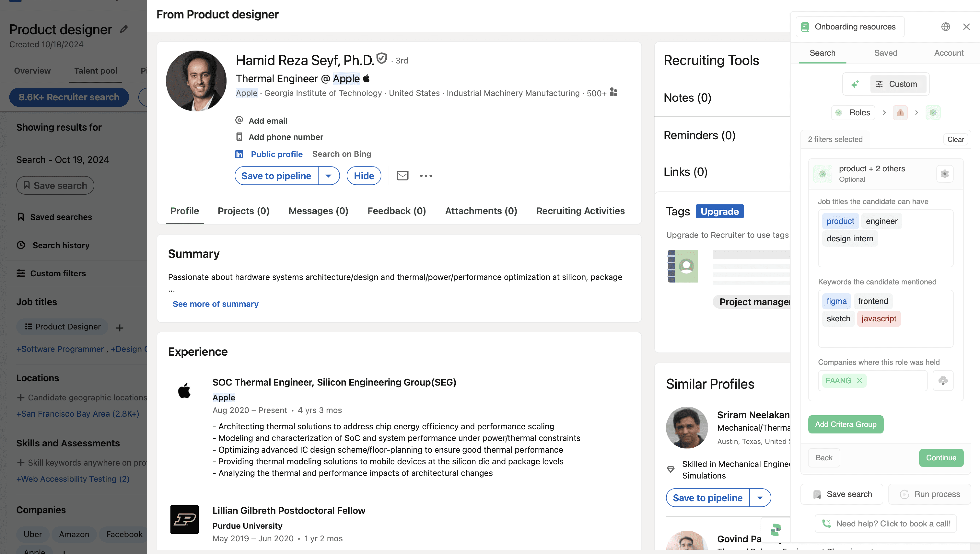Click the Search history clock icon
This screenshot has height=554, width=980.
21,245
